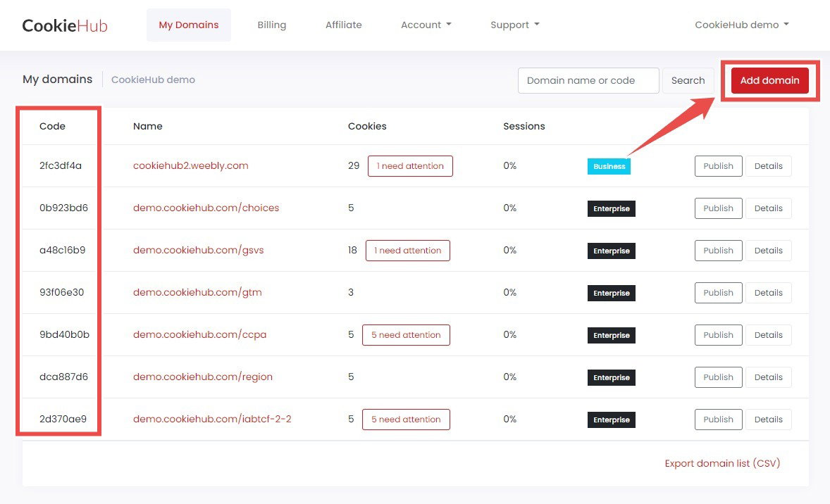Select the code dca887d6
The width and height of the screenshot is (830, 504).
tap(63, 377)
